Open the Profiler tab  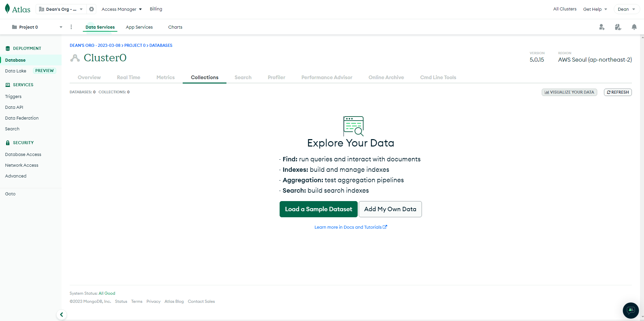pyautogui.click(x=277, y=77)
